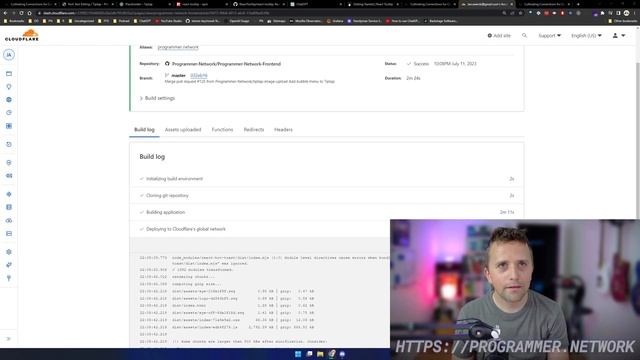
Task: Click the Build log heading
Action: pos(152,157)
